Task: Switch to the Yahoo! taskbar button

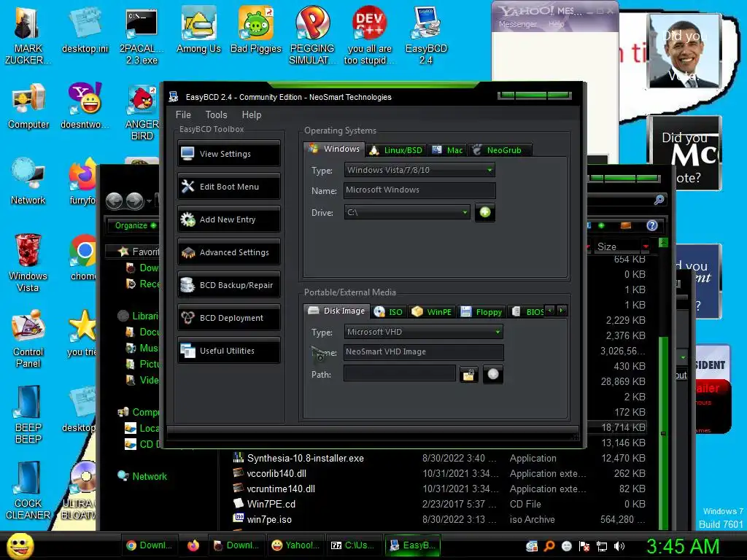Action: coord(295,545)
